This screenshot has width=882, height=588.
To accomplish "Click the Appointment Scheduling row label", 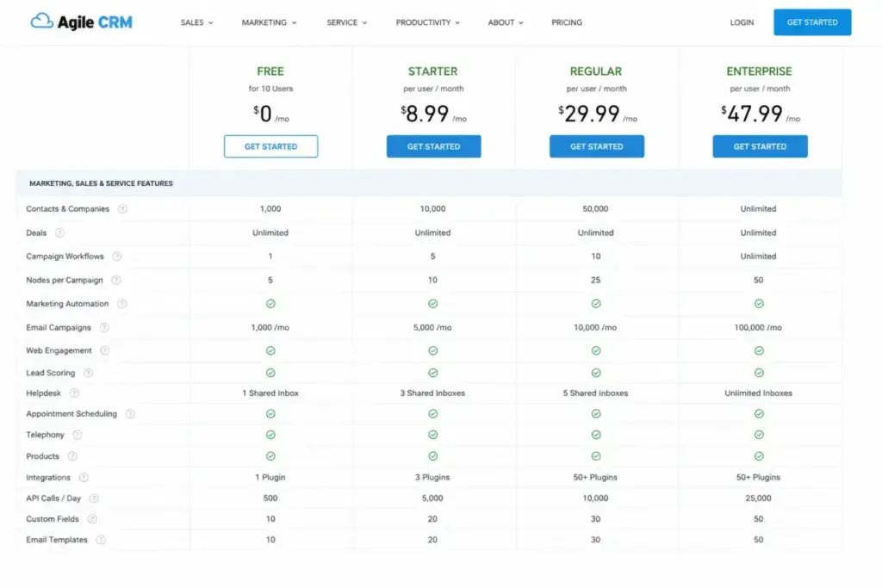I will click(71, 414).
